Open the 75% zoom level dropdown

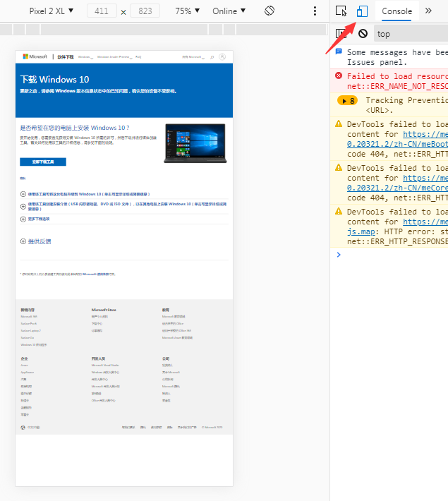pos(187,11)
